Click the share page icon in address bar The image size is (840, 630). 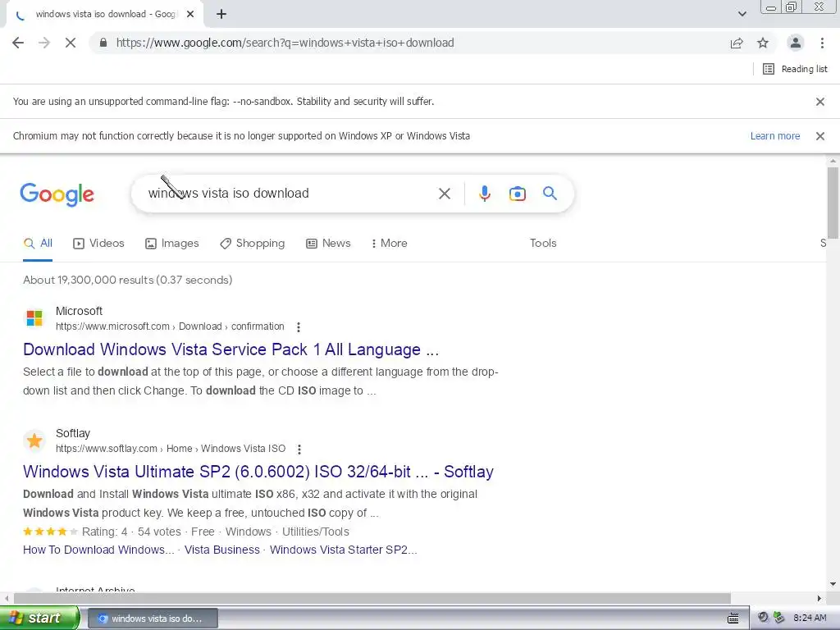737,43
